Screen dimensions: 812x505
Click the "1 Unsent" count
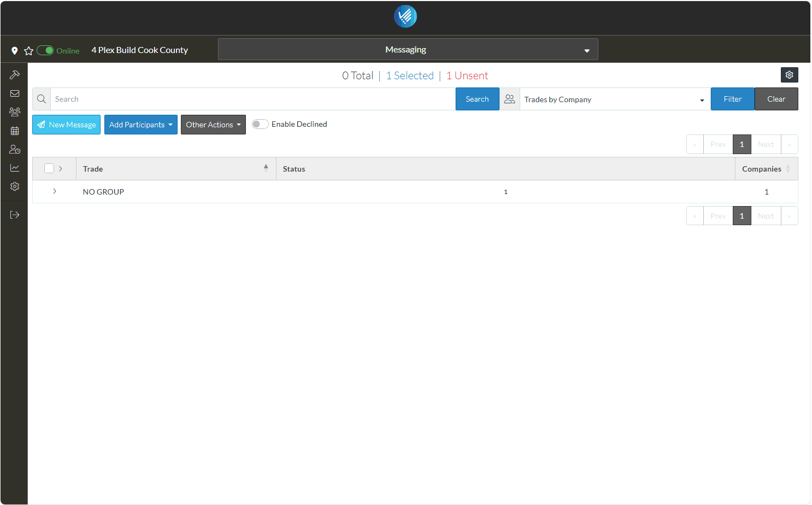click(467, 75)
